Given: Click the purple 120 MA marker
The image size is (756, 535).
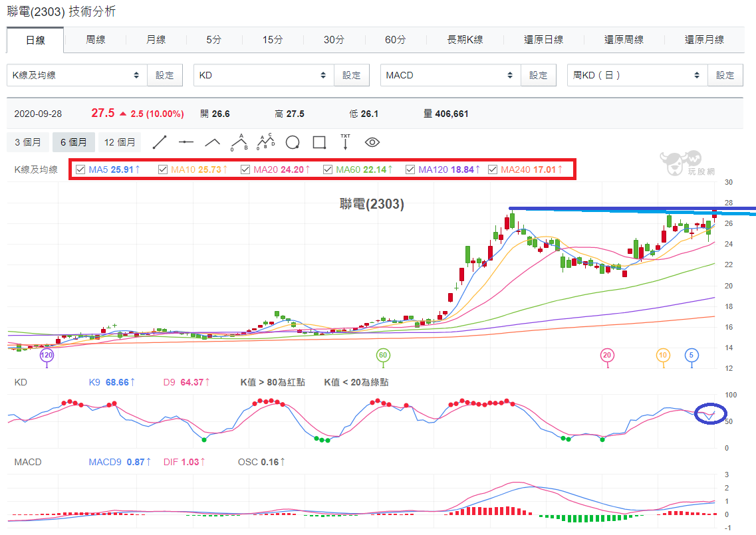Looking at the screenshot, I should 47,355.
